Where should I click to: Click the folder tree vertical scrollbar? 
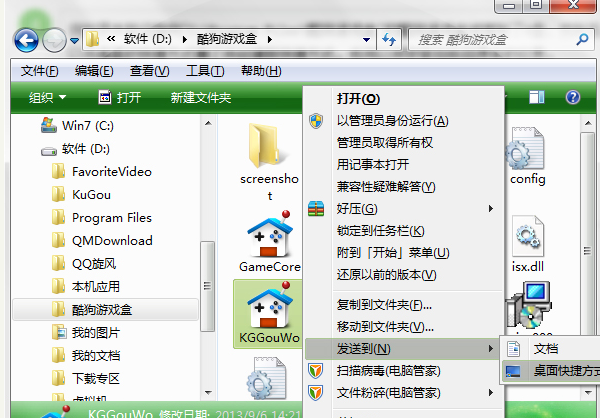(x=207, y=270)
